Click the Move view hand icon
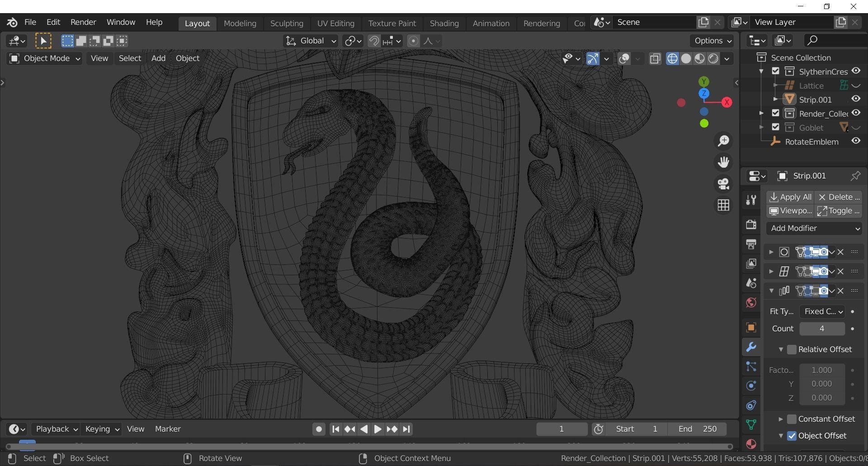Image resolution: width=868 pixels, height=466 pixels. [x=723, y=162]
